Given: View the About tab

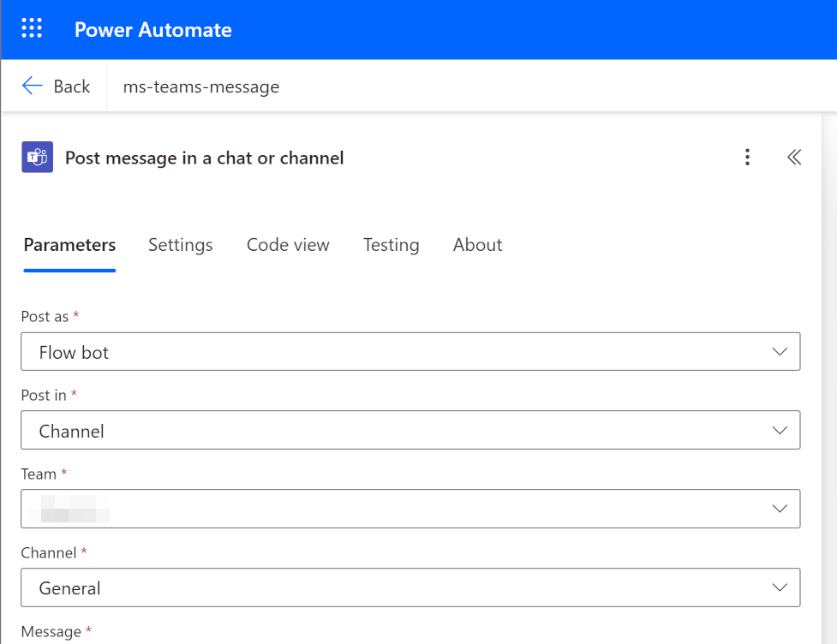Looking at the screenshot, I should (x=477, y=245).
